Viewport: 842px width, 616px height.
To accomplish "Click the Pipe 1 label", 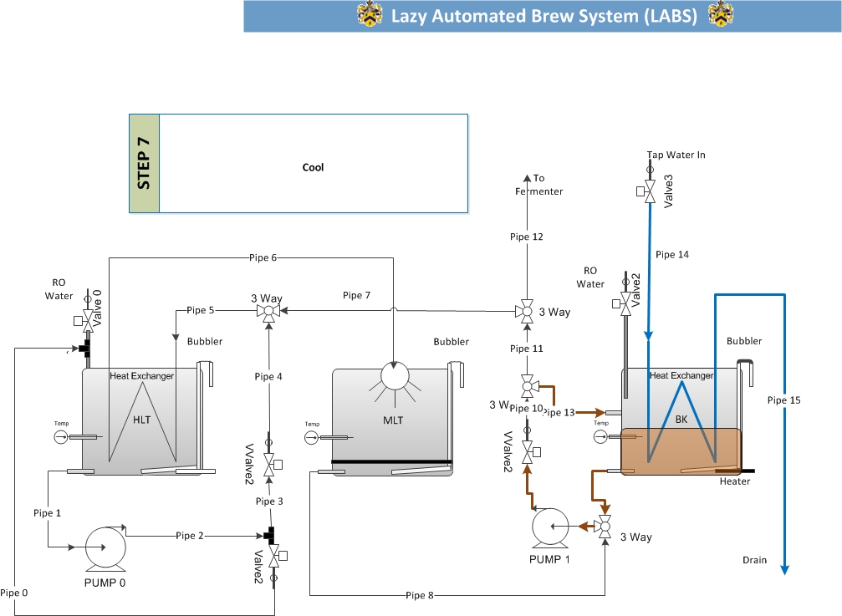I will click(x=48, y=513).
